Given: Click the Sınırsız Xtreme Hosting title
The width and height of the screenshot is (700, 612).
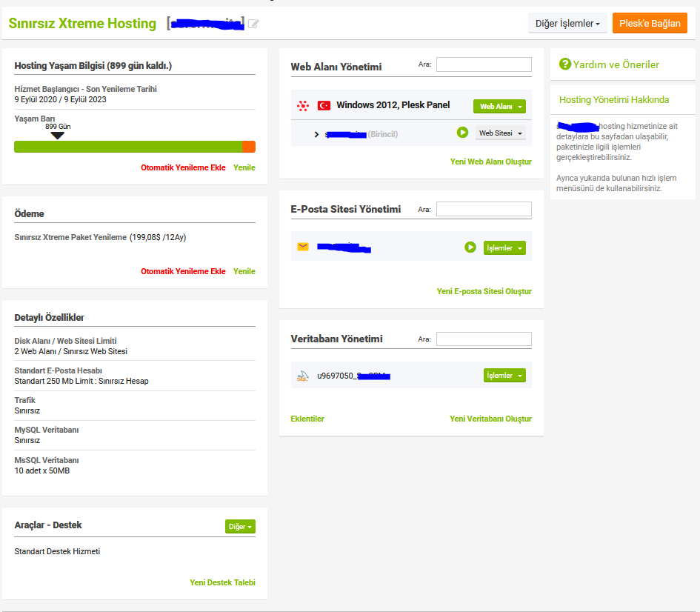Looking at the screenshot, I should [82, 23].
